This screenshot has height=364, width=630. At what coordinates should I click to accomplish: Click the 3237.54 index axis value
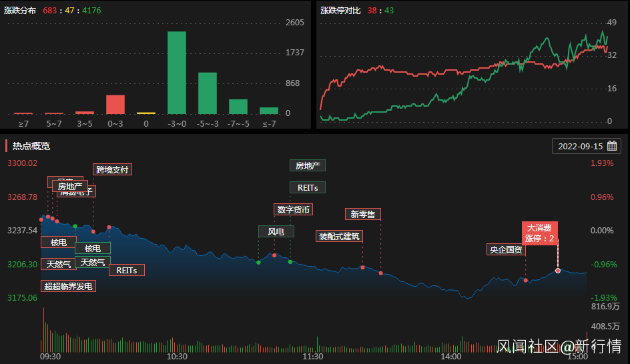(22, 231)
